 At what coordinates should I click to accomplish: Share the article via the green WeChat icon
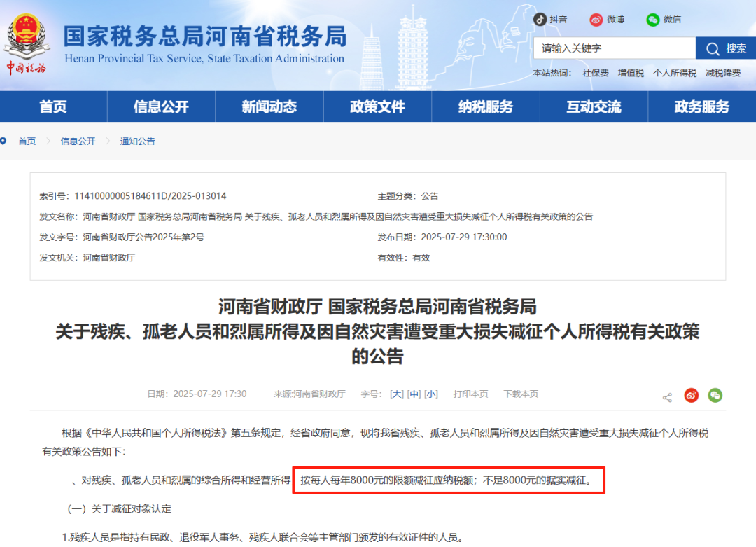coord(715,395)
